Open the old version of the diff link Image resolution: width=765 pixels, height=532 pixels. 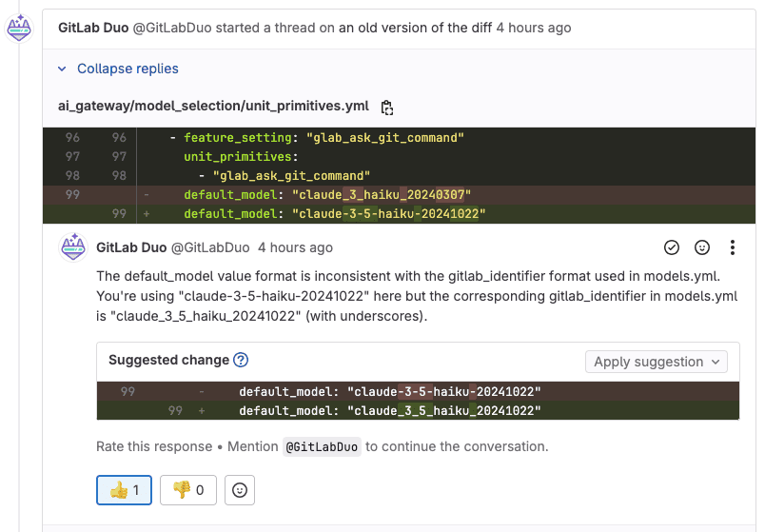[x=415, y=28]
